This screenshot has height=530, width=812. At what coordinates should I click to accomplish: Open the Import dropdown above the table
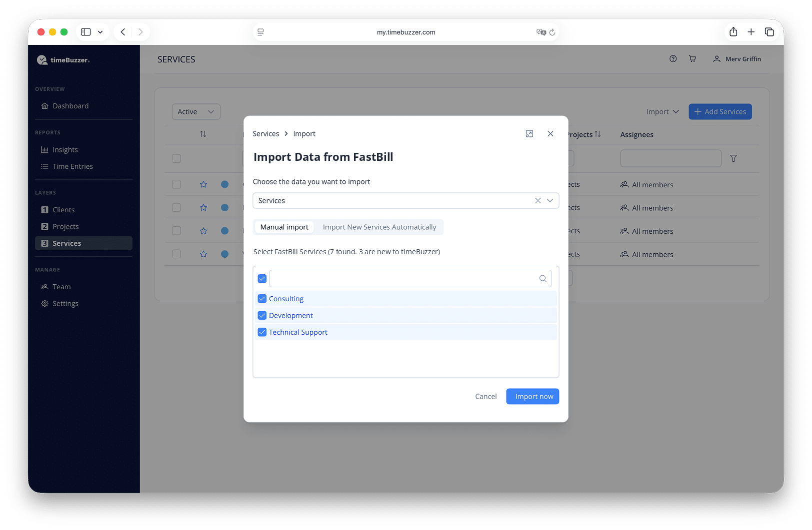[662, 112]
